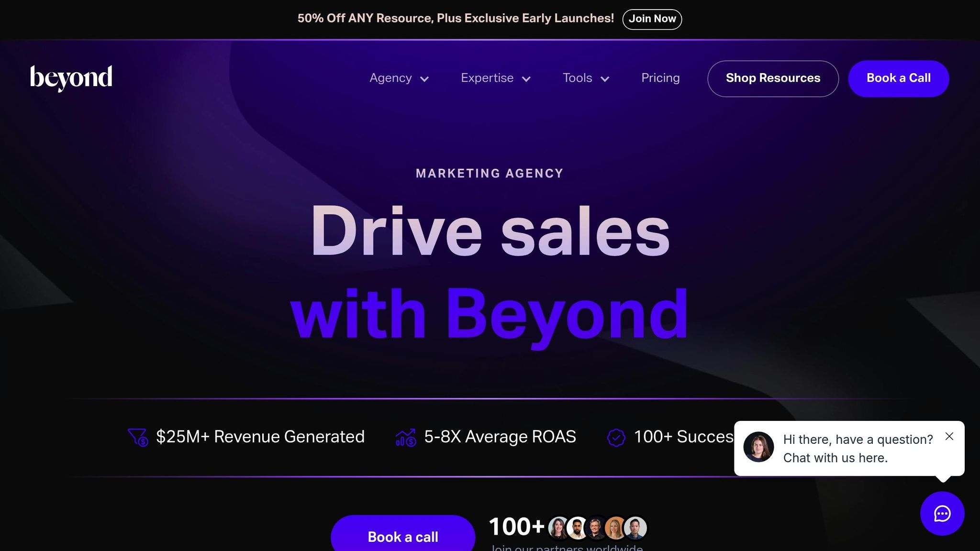The height and width of the screenshot is (551, 980).
Task: Open the Pricing page
Action: pos(660,78)
